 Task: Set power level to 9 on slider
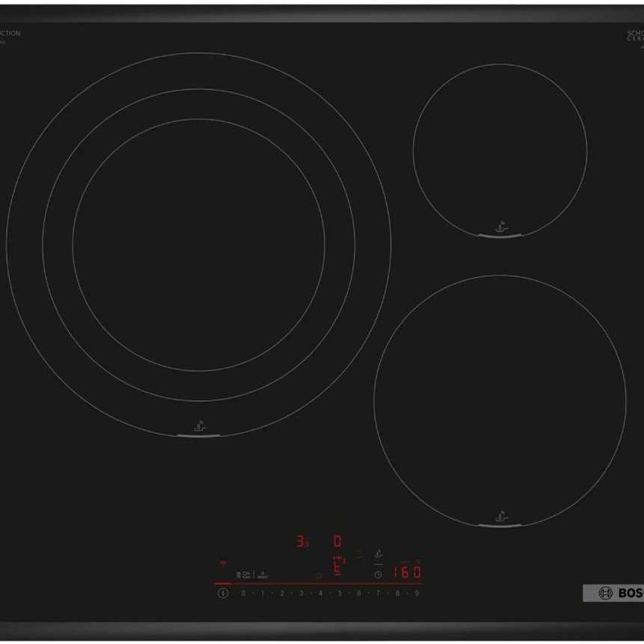(417, 593)
